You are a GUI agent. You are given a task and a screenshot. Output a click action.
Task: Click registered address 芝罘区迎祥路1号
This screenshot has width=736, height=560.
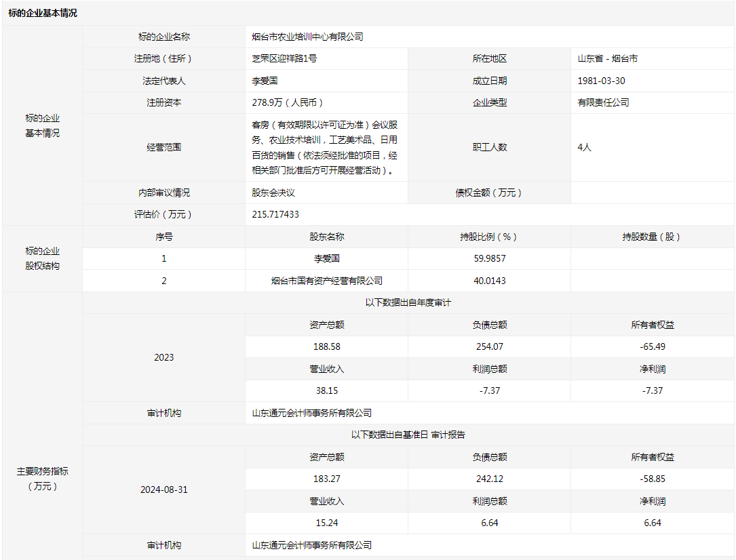pyautogui.click(x=284, y=58)
